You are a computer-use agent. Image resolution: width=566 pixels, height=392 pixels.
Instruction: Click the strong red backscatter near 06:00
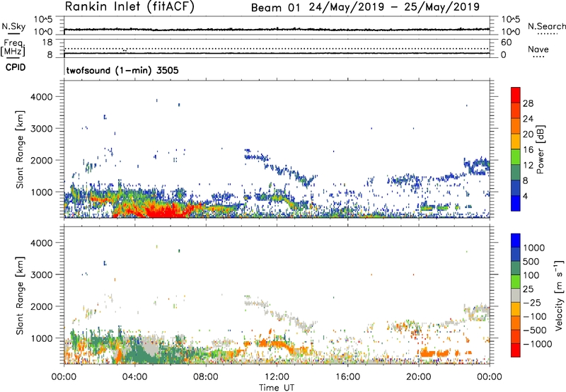tap(166, 211)
